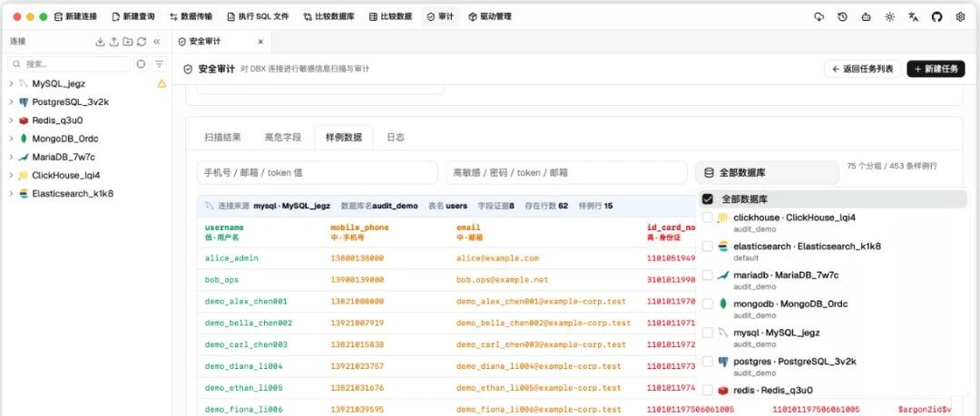Click 新建查询 toolbar button
980x416 pixels.
click(x=133, y=17)
